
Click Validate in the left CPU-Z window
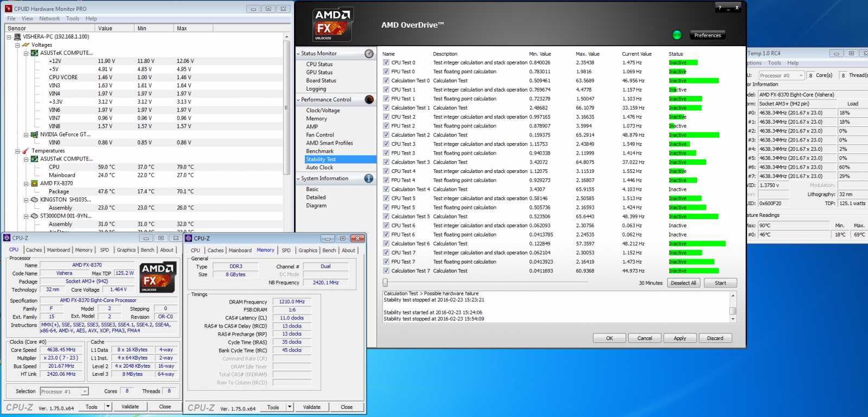pos(130,407)
